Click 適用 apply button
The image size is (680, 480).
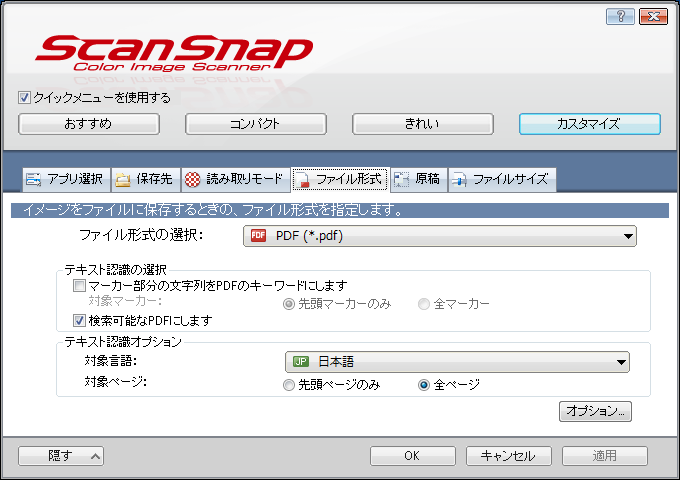point(605,456)
